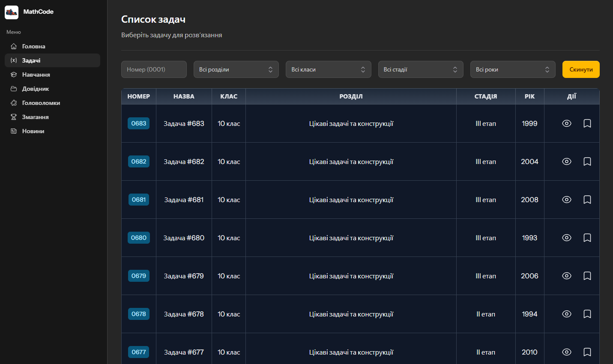Save task 0678 with bookmark icon
Screen dimensions: 613x364
pos(587,314)
